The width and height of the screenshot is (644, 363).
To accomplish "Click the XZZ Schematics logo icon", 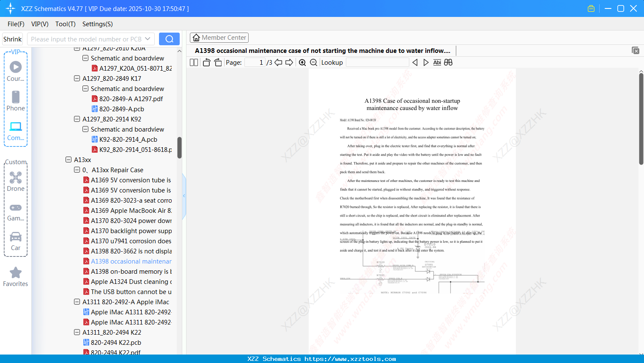I will click(10, 8).
